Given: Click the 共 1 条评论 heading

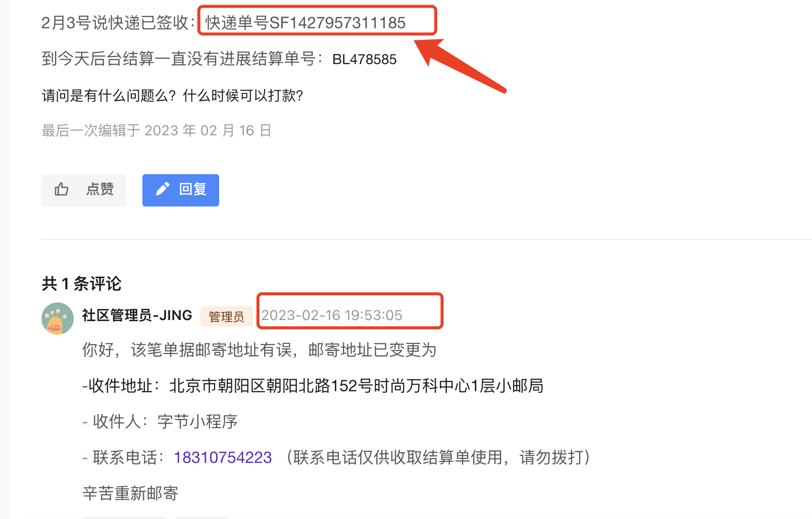Looking at the screenshot, I should 81,284.
